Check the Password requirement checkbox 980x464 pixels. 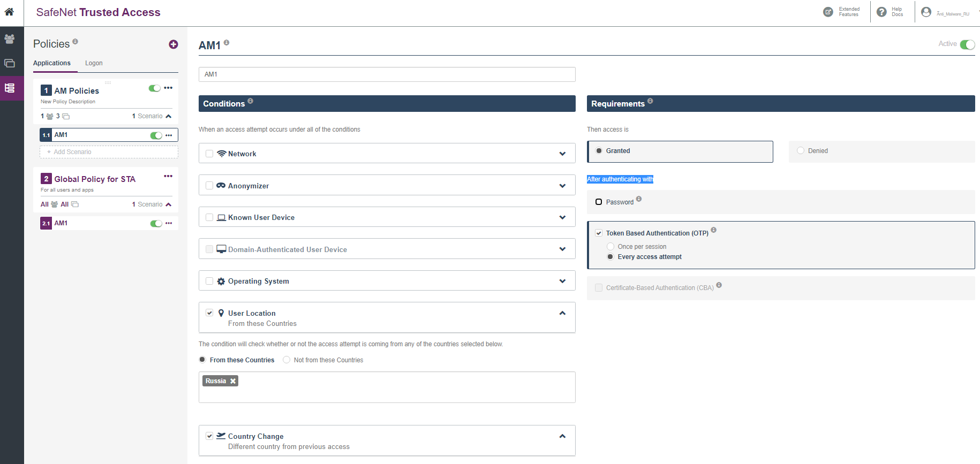(599, 202)
